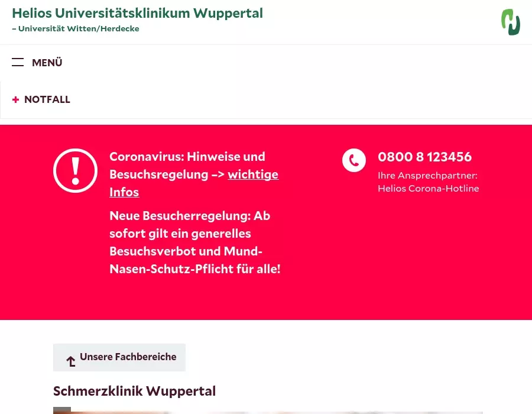Click the green Helios logo icon
This screenshot has height=414, width=532.
pyautogui.click(x=511, y=22)
